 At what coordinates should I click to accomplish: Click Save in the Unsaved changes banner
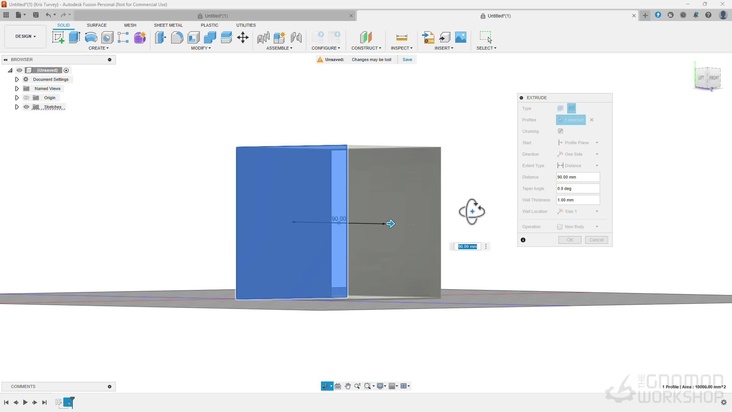(407, 60)
